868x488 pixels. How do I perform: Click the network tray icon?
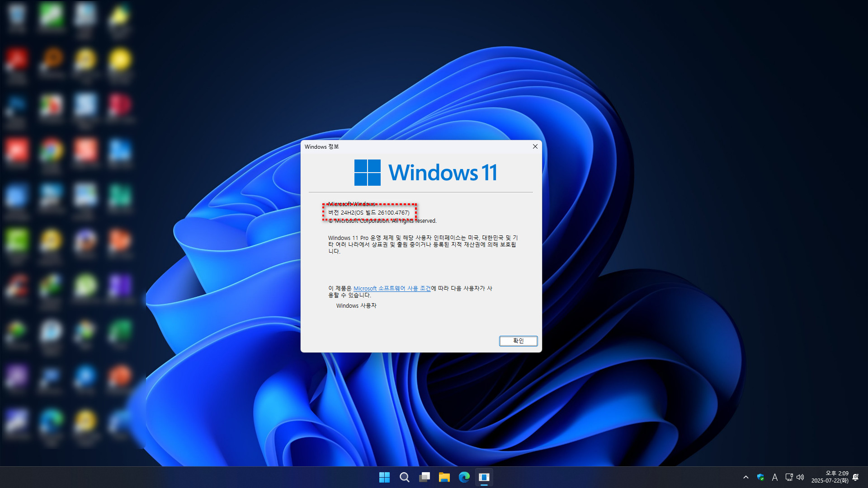point(789,477)
